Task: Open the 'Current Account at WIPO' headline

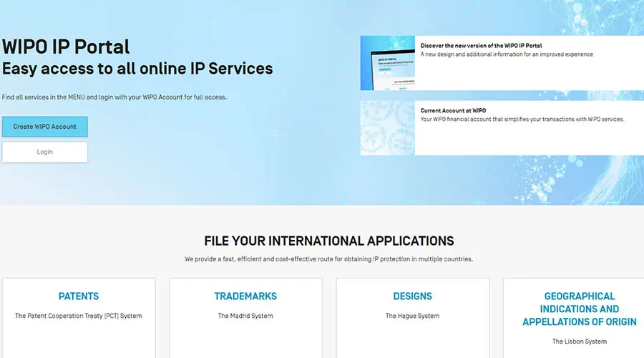Action: coord(453,110)
